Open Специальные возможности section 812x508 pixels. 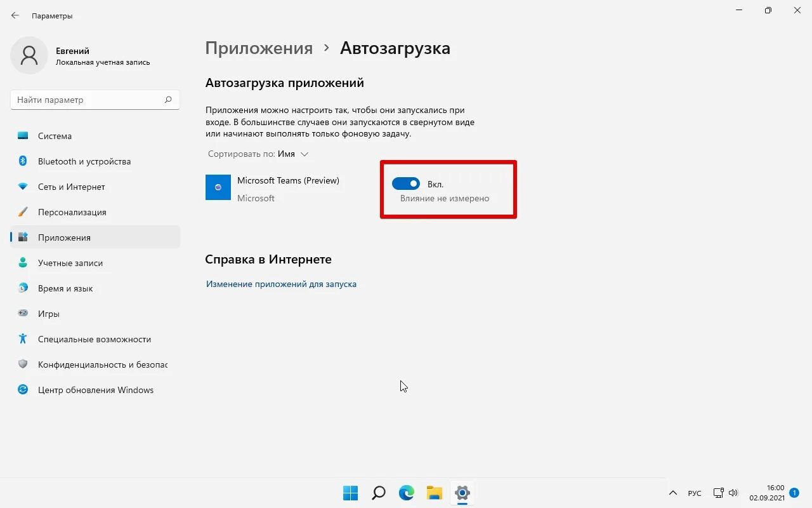95,339
